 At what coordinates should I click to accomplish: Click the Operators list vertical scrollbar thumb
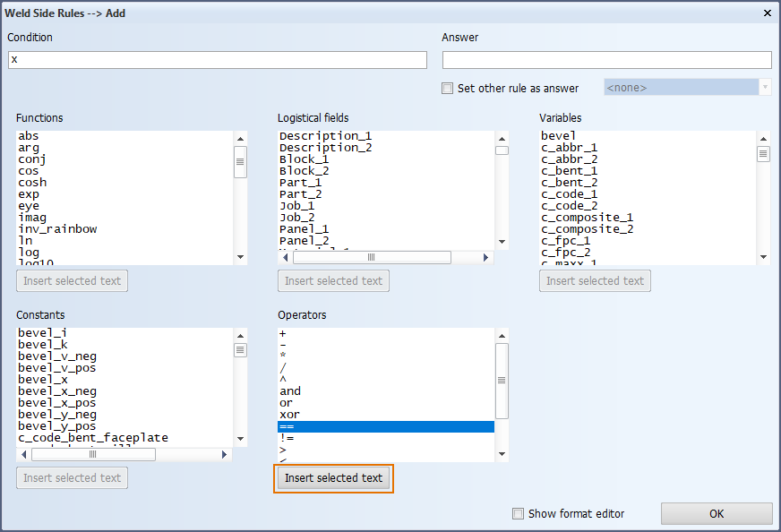502,380
